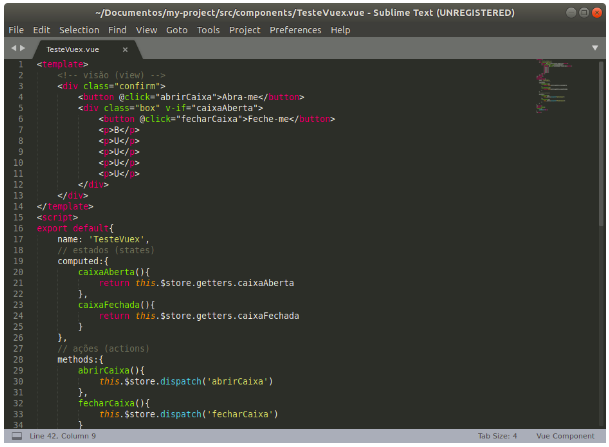The width and height of the screenshot is (609, 447).
Task: Close the Sublime Text window
Action: (x=597, y=13)
